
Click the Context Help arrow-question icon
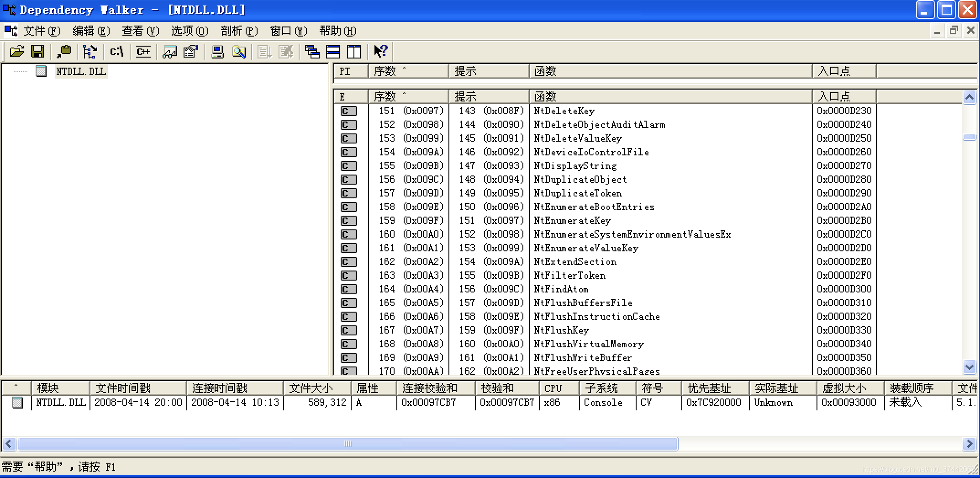tap(380, 51)
